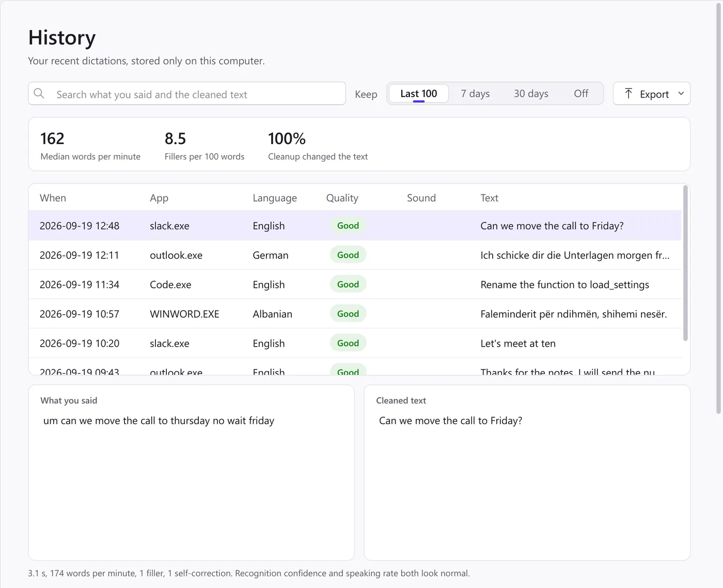Focus the dictation search field

click(187, 94)
